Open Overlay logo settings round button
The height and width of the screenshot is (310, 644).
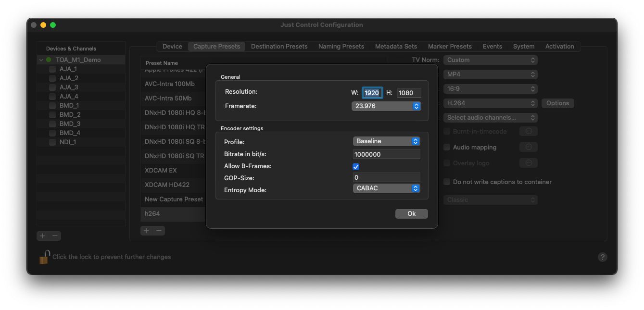click(529, 163)
